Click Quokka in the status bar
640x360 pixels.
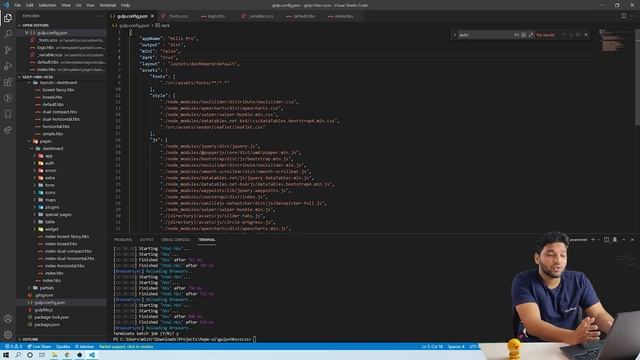click(63, 347)
